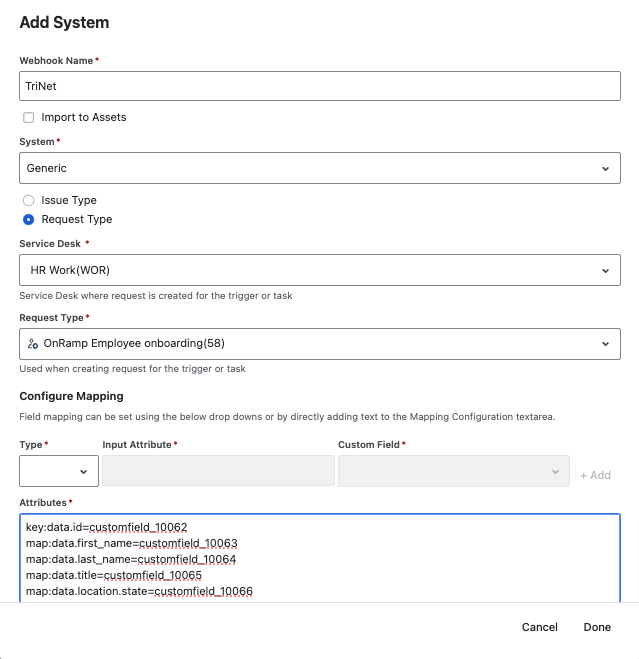The image size is (639, 659).
Task: Click inside the Attributes mapping textarea
Action: [320, 558]
